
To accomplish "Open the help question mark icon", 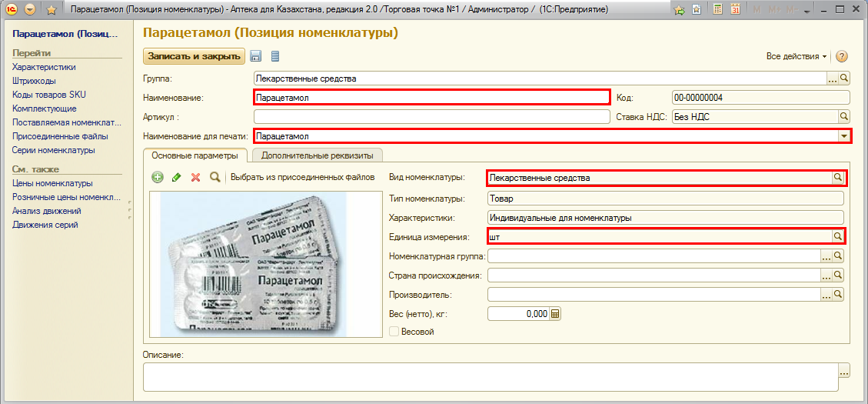I will click(842, 57).
